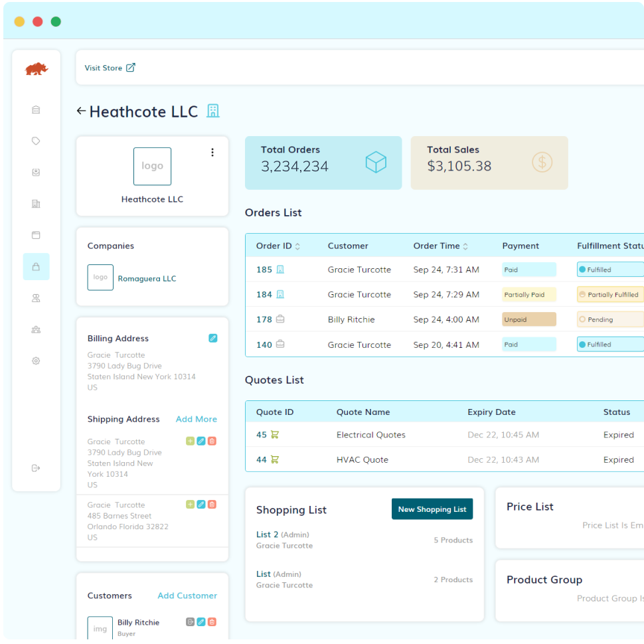This screenshot has width=644, height=644.
Task: Click the tag icon in the sidebar
Action: [36, 141]
